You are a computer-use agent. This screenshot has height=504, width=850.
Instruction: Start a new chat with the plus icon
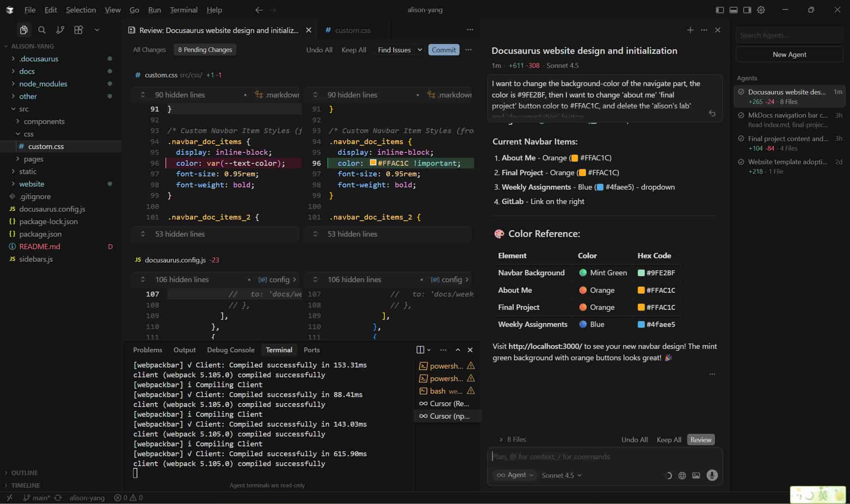tap(690, 30)
